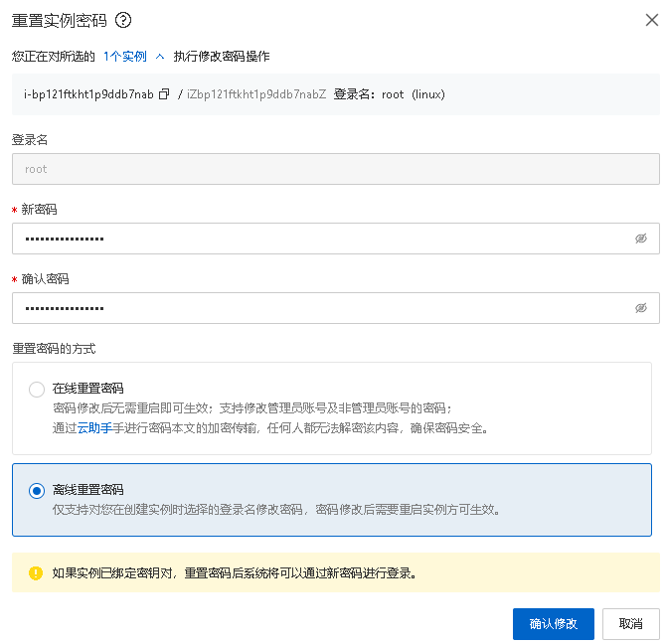Focus the 确认密码 password field
Viewport: 666px width, 644px height.
[x=336, y=308]
